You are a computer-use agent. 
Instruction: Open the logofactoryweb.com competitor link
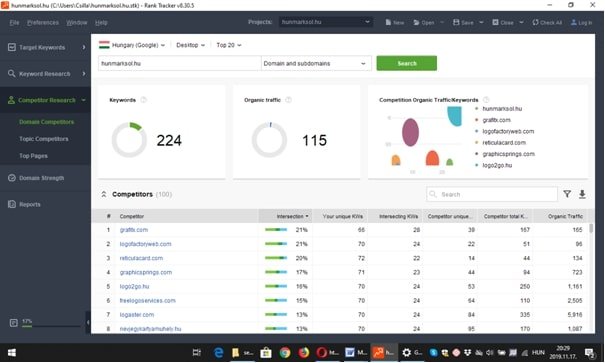[x=145, y=244]
